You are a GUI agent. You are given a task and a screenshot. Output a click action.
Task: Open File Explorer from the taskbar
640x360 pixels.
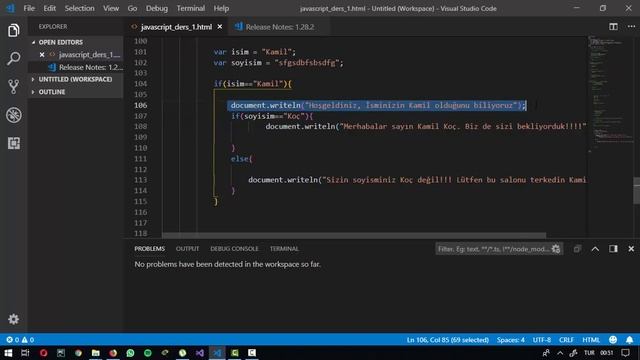coord(96,353)
